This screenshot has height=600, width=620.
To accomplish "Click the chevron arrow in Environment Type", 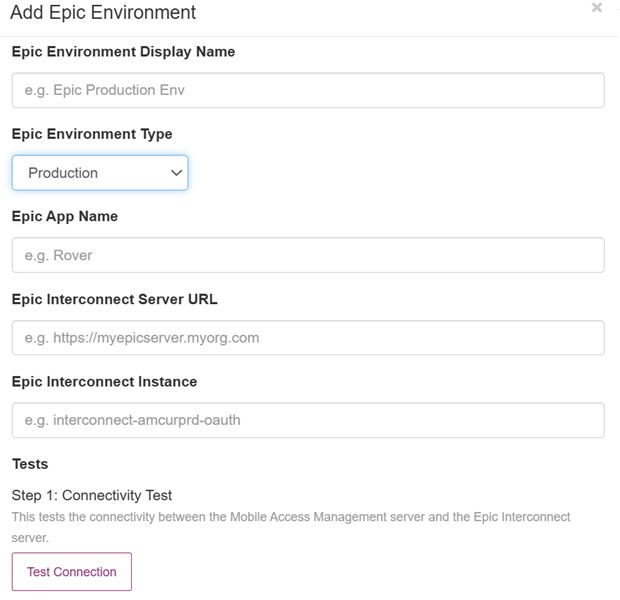I will (176, 173).
